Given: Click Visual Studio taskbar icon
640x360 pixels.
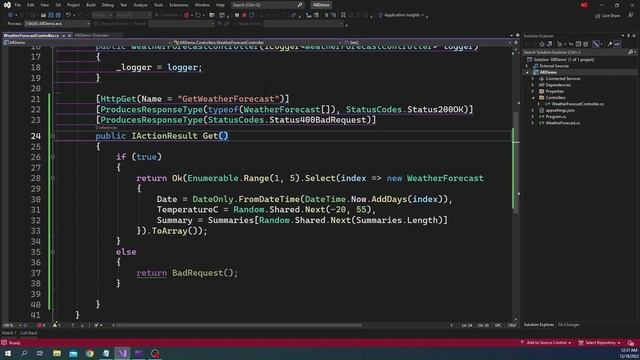Looking at the screenshot, I should point(122,353).
